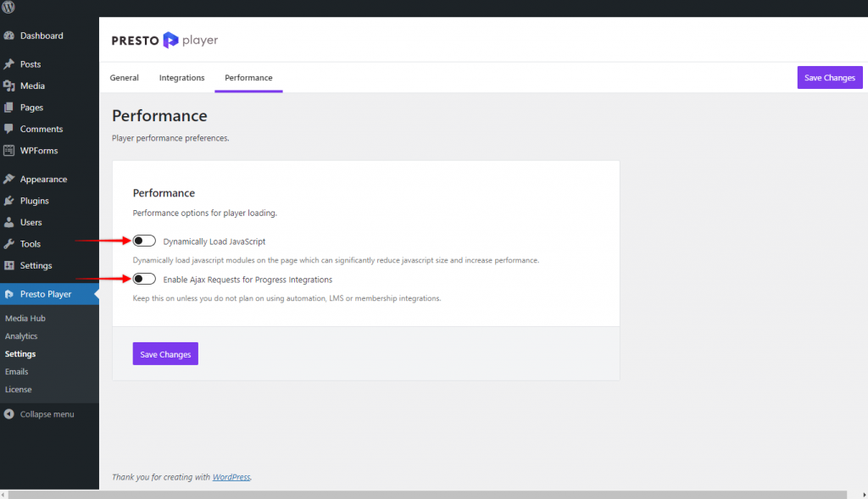The height and width of the screenshot is (499, 868).
Task: Switch to the General tab
Action: pyautogui.click(x=124, y=78)
